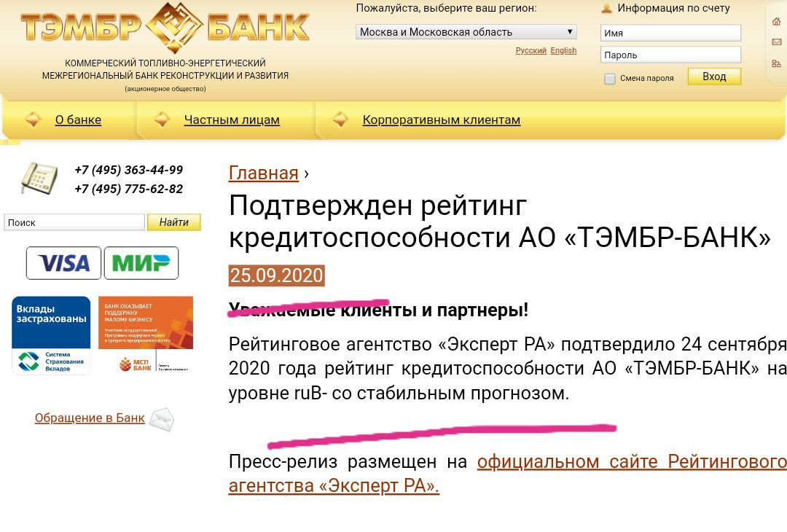Screen dimensions: 787x532
Task: Click the ТЭМБР БАНК logo
Action: pos(165,28)
